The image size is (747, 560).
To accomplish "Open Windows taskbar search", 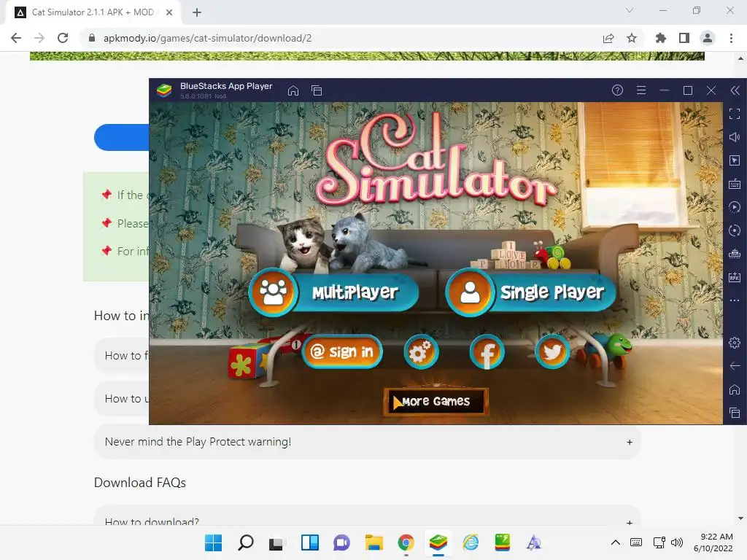I will pyautogui.click(x=245, y=542).
